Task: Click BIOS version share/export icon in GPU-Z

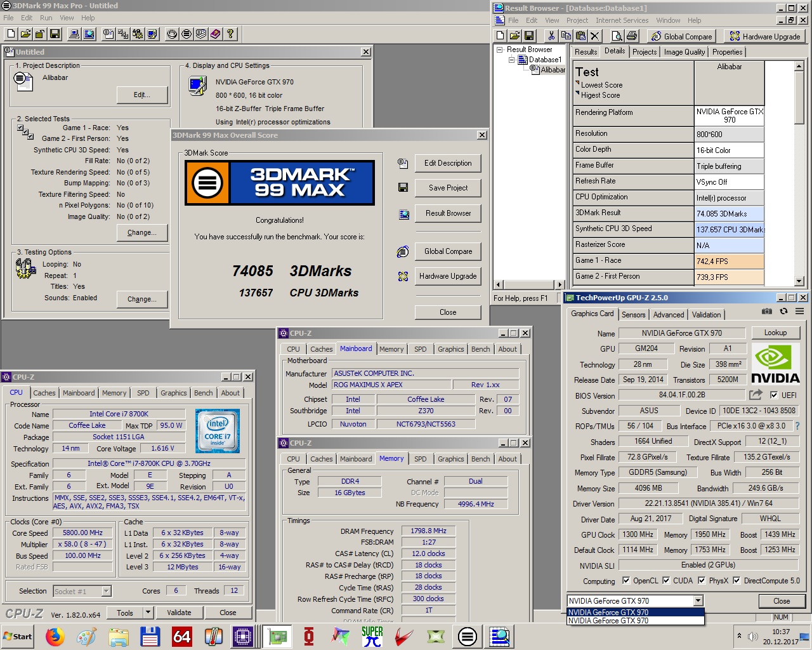Action: (x=756, y=395)
